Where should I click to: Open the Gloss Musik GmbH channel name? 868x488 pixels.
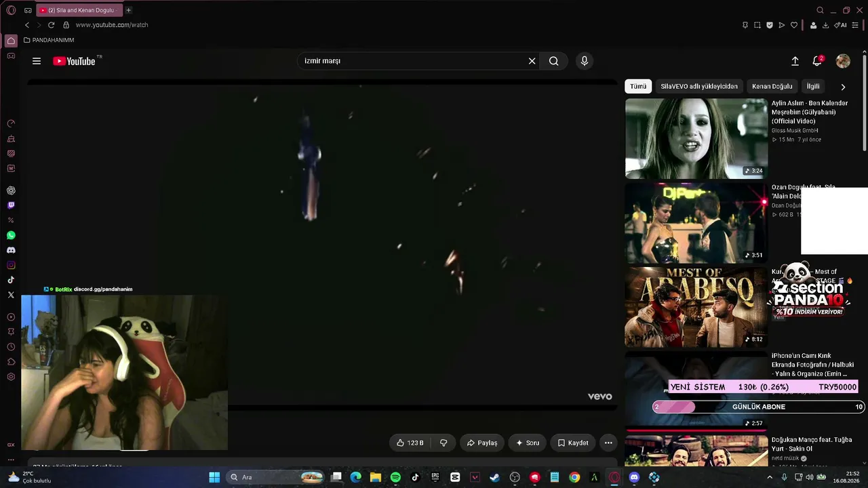pyautogui.click(x=795, y=130)
